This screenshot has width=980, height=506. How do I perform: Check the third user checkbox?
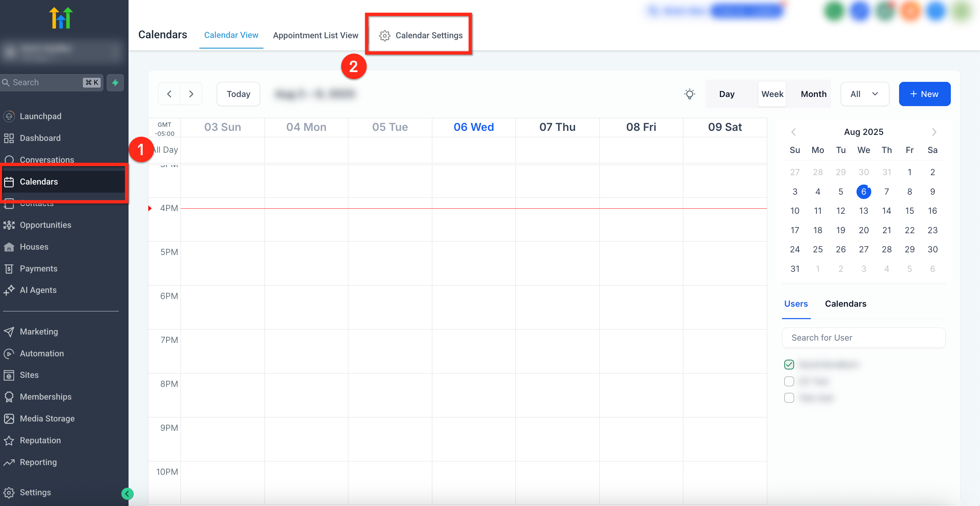point(789,398)
